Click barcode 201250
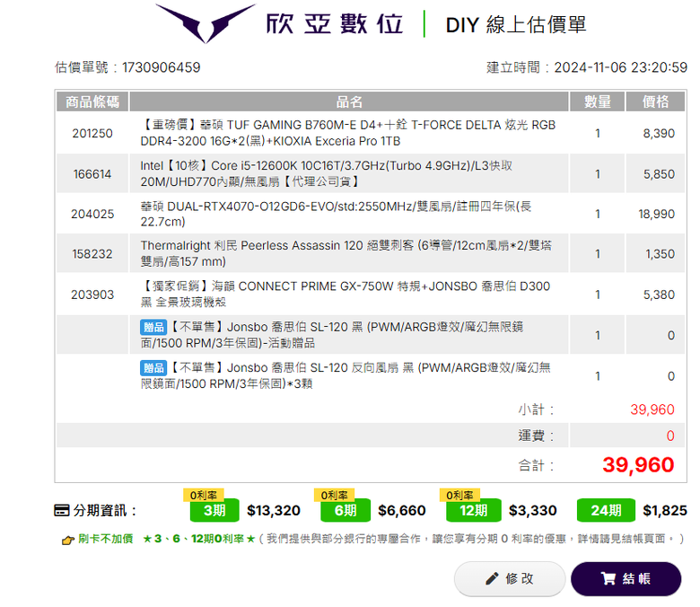This screenshot has height=607, width=700. [92, 133]
